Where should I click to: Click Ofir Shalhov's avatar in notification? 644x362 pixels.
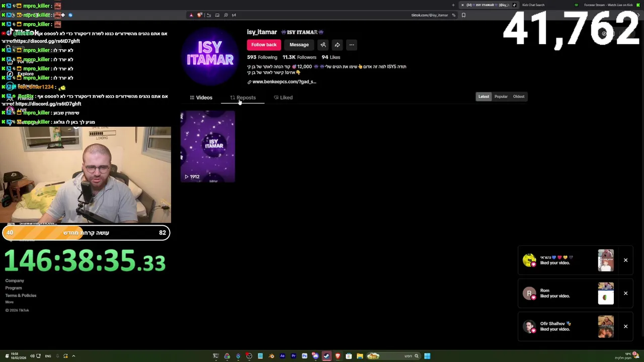529,327
